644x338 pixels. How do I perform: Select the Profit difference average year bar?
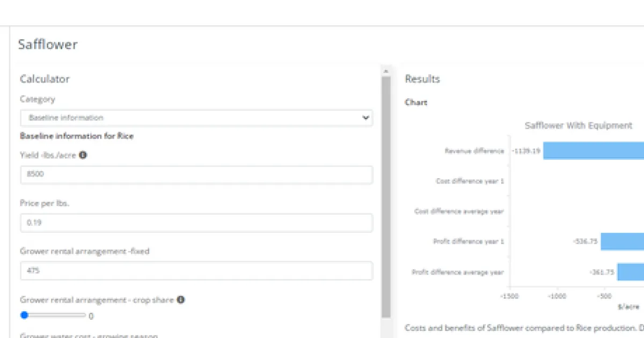630,272
